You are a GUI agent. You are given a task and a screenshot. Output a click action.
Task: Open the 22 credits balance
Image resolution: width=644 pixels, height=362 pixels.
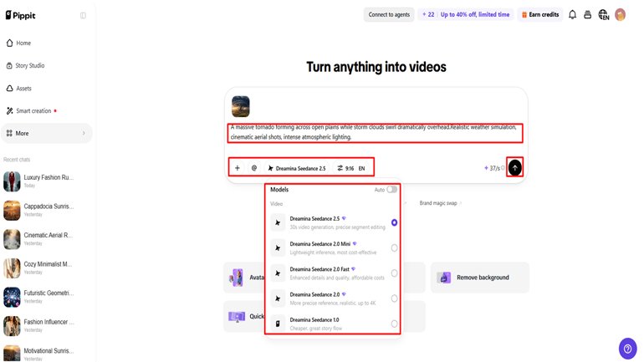coord(428,15)
